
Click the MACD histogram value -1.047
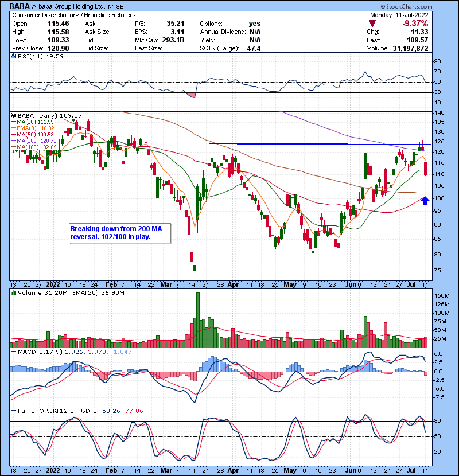click(x=121, y=352)
